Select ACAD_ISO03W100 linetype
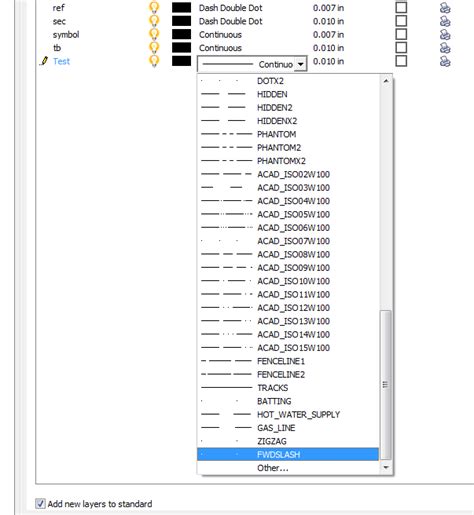 click(288, 188)
